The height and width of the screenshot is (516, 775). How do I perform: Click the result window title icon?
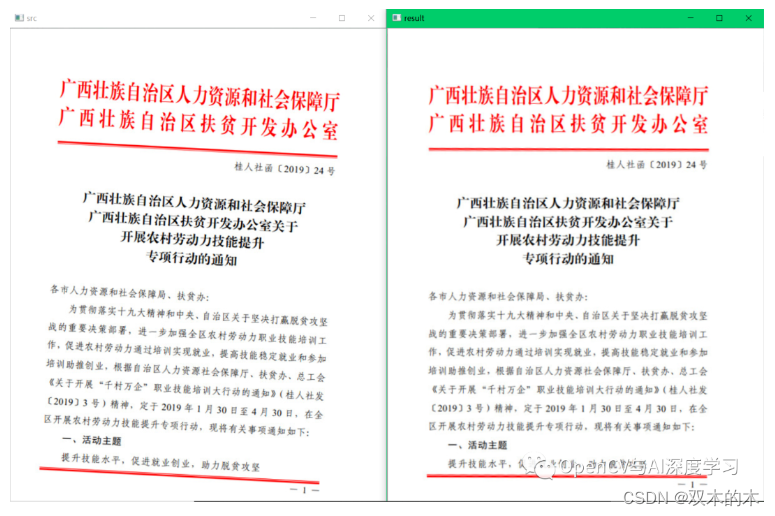pos(396,18)
